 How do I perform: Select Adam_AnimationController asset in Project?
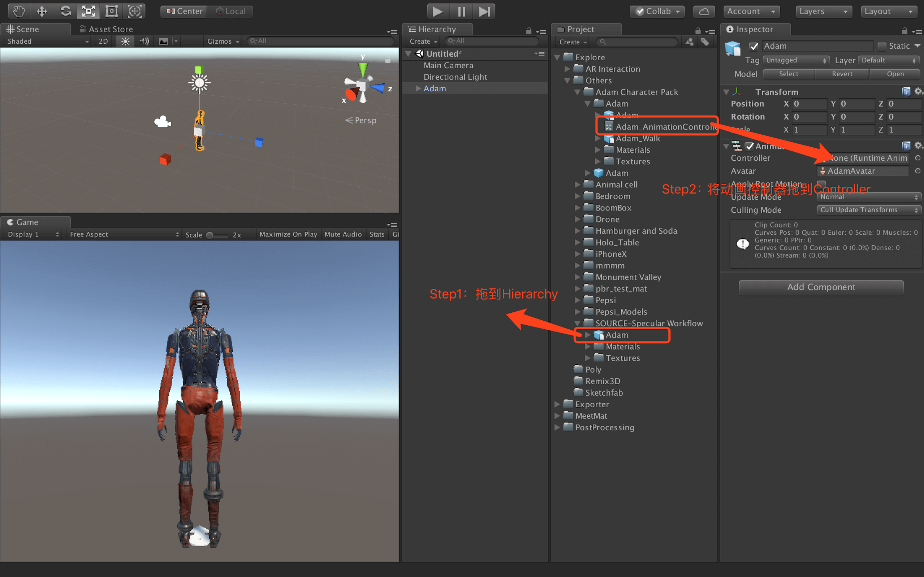click(664, 127)
